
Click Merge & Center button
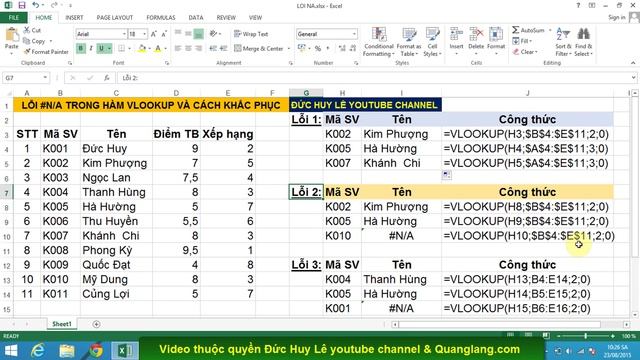point(259,49)
